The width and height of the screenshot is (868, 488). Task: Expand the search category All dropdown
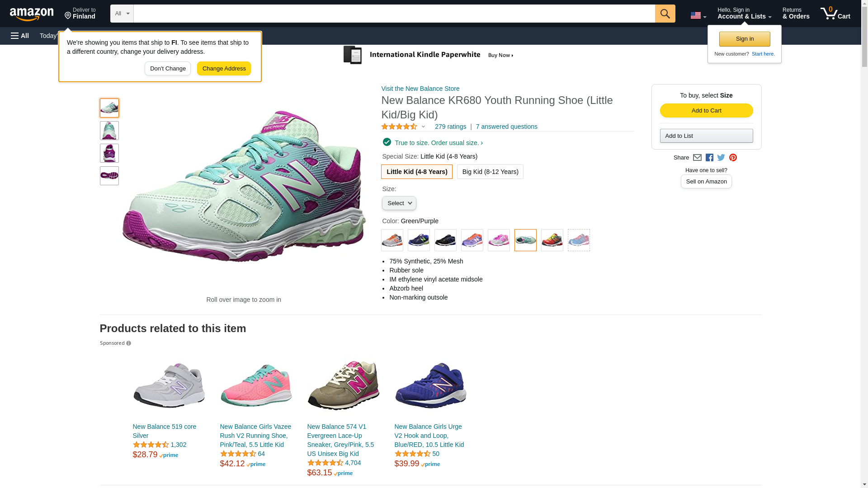coord(122,14)
